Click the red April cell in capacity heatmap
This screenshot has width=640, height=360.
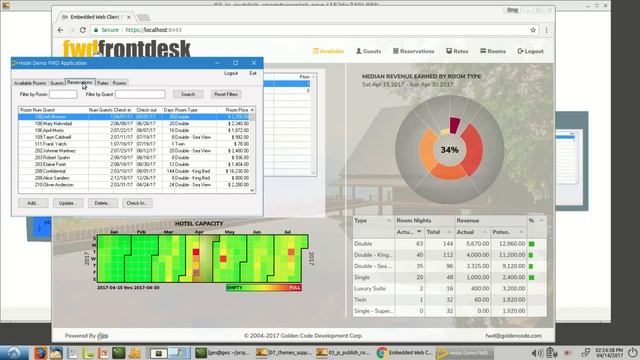[196, 252]
